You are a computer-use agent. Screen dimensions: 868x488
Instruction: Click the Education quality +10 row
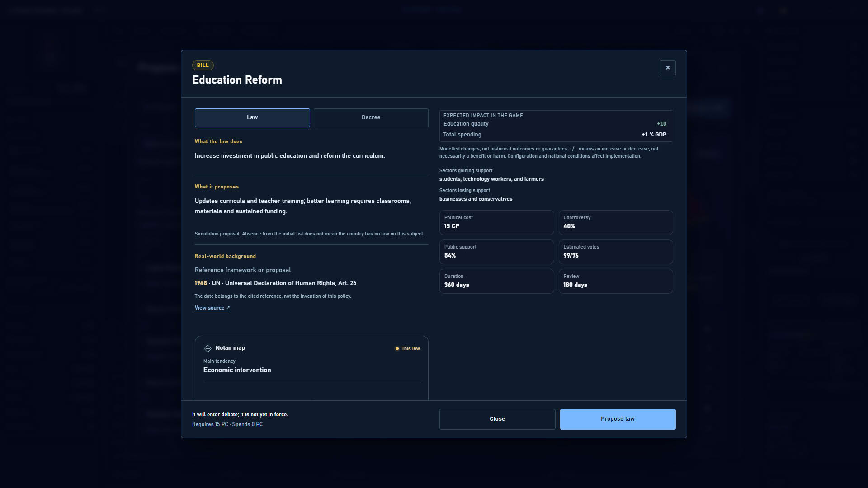click(555, 124)
